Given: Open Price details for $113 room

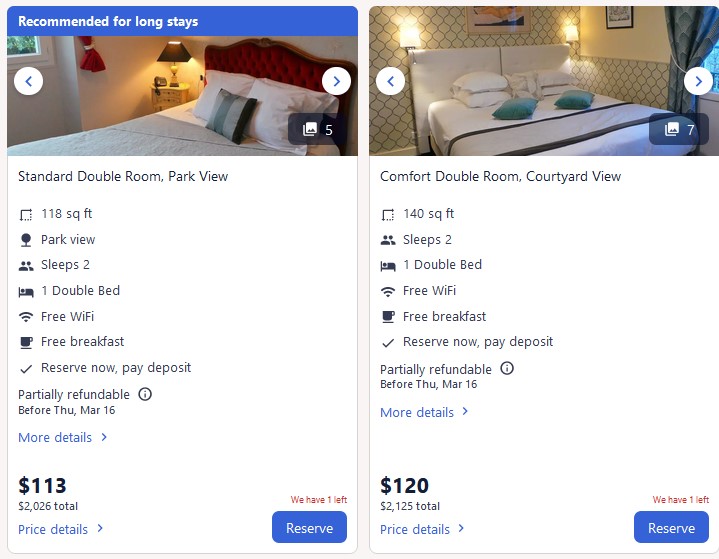Looking at the screenshot, I should (x=61, y=529).
